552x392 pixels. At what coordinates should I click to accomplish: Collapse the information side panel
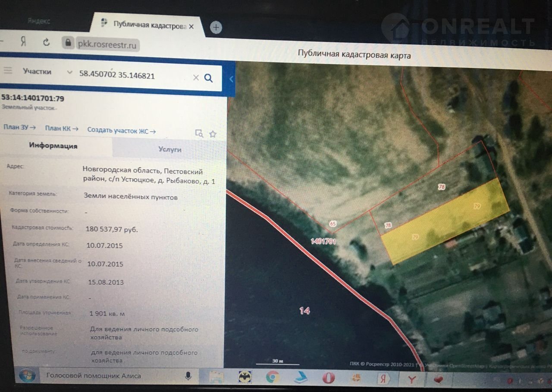pos(231,79)
